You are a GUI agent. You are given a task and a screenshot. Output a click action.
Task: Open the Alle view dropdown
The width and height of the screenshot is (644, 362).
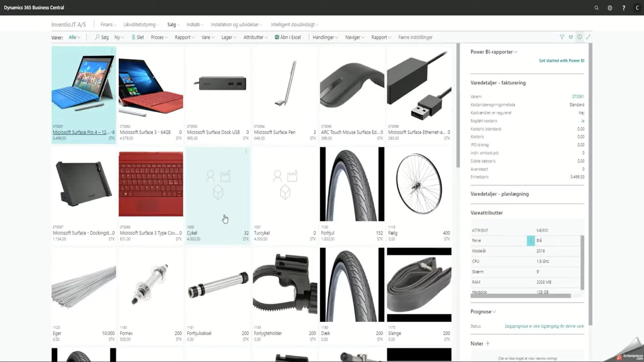pyautogui.click(x=74, y=37)
